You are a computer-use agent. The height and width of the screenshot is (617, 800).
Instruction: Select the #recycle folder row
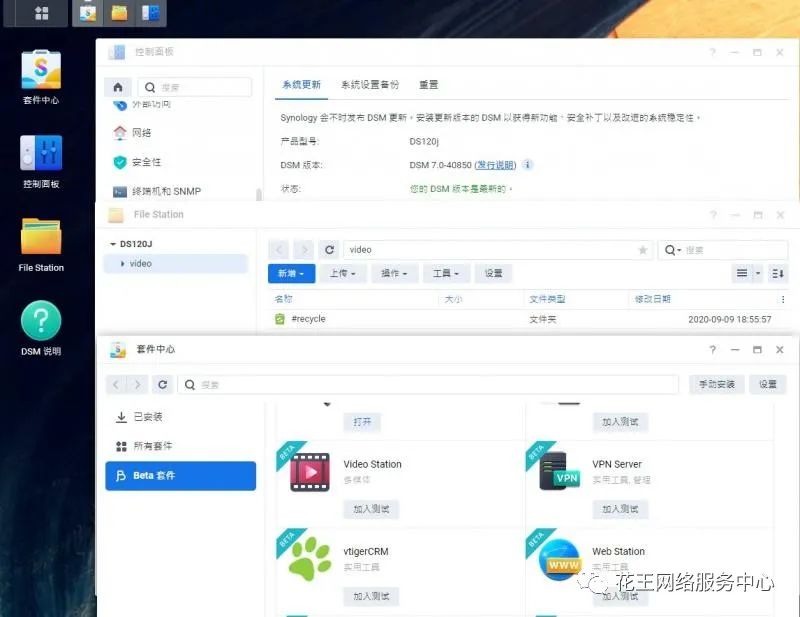click(x=526, y=319)
